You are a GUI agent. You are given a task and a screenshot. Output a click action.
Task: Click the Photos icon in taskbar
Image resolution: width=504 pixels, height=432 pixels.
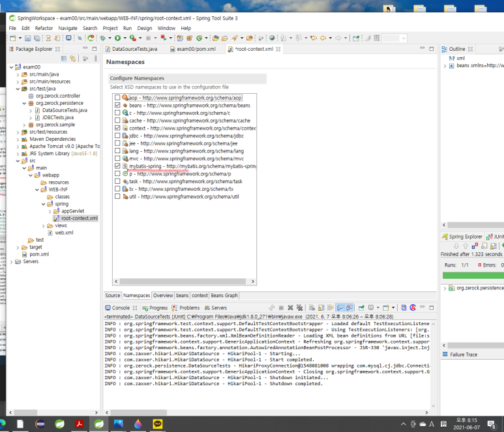point(118,424)
